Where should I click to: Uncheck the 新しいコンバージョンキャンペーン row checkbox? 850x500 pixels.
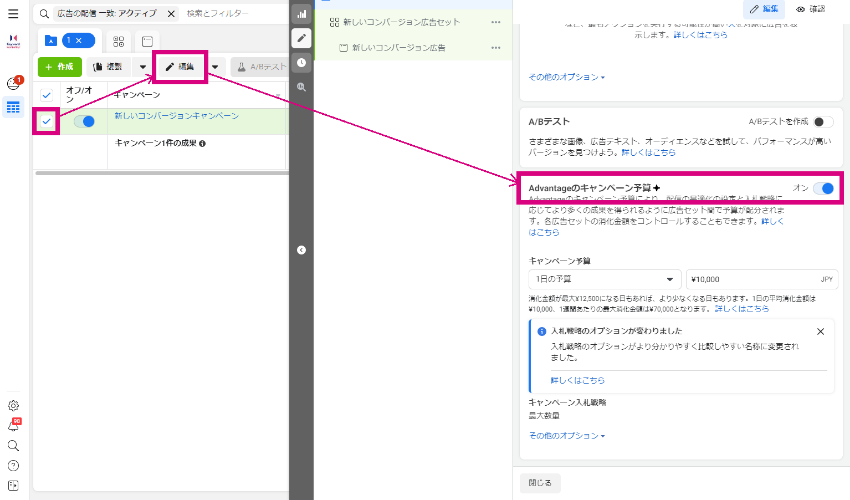(47, 121)
